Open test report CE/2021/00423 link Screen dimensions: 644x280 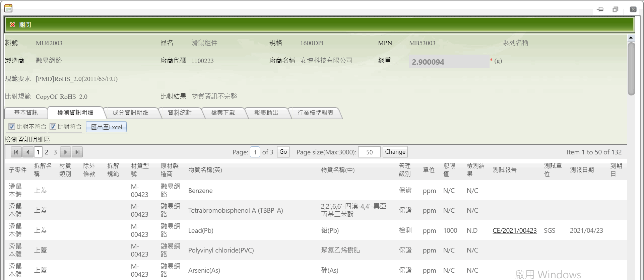(515, 230)
